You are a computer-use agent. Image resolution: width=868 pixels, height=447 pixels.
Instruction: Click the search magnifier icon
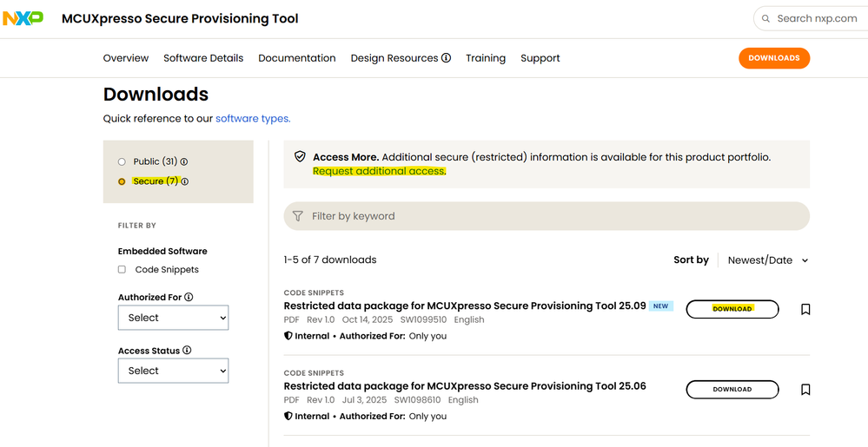pos(765,18)
